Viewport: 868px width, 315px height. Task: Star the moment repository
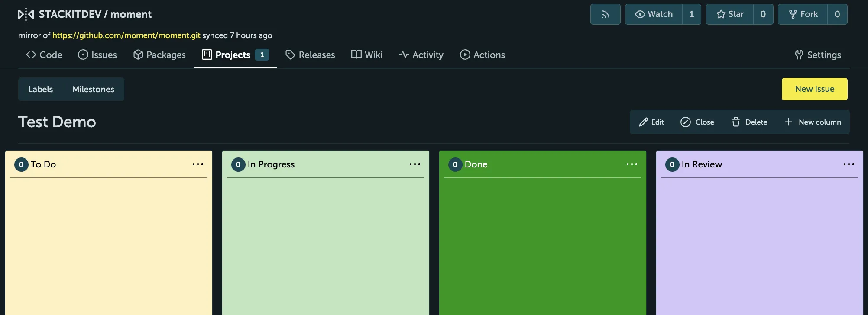(730, 14)
